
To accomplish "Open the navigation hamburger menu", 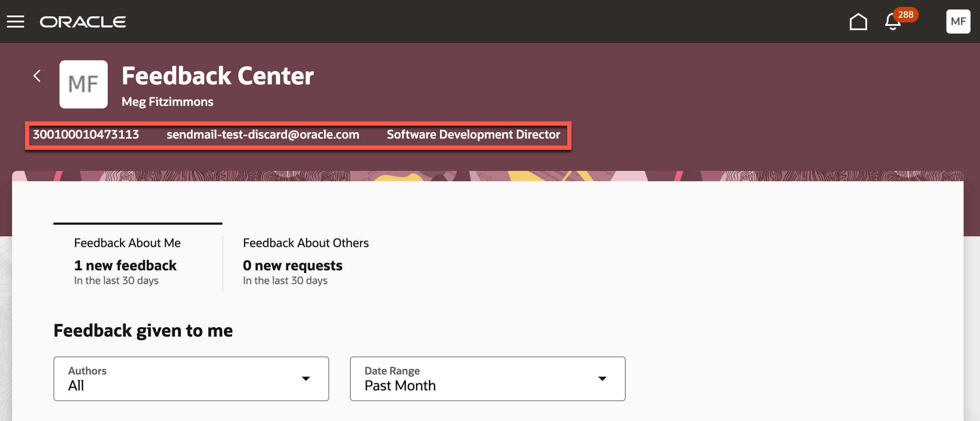I will (16, 22).
